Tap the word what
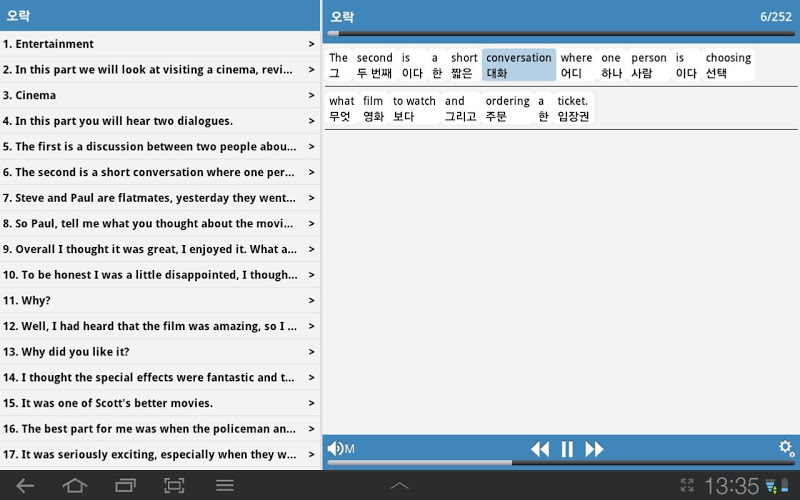 pyautogui.click(x=341, y=109)
